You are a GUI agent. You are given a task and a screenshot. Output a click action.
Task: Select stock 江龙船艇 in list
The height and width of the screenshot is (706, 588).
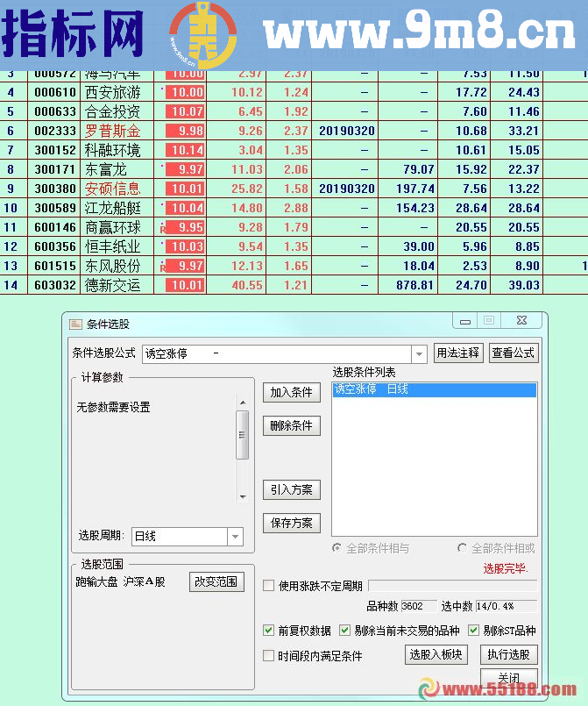click(113, 208)
